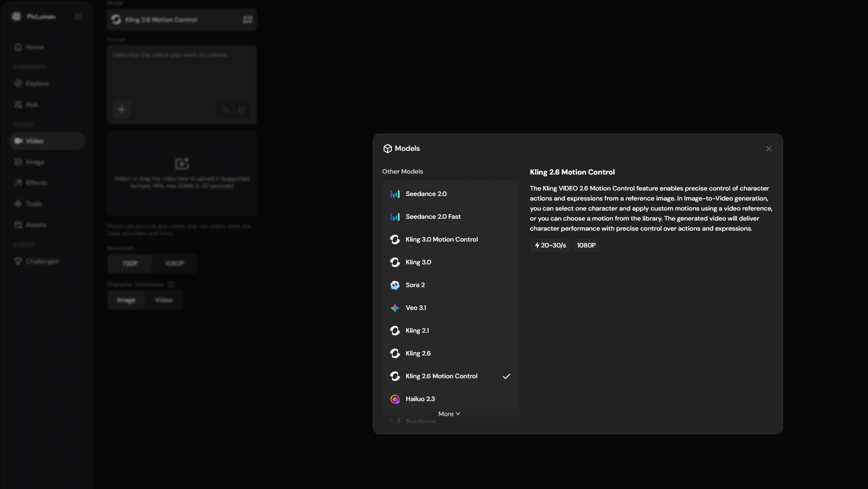
Task: Close the Models dialog
Action: click(769, 149)
